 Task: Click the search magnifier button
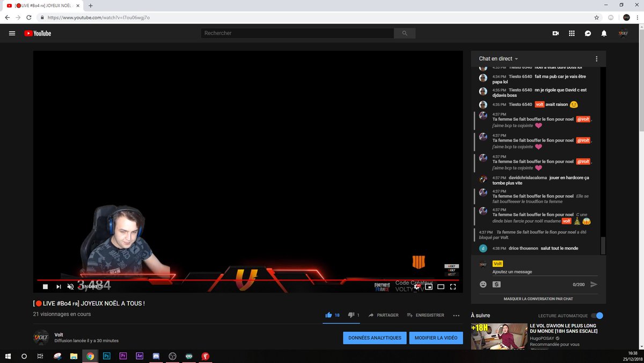(404, 33)
